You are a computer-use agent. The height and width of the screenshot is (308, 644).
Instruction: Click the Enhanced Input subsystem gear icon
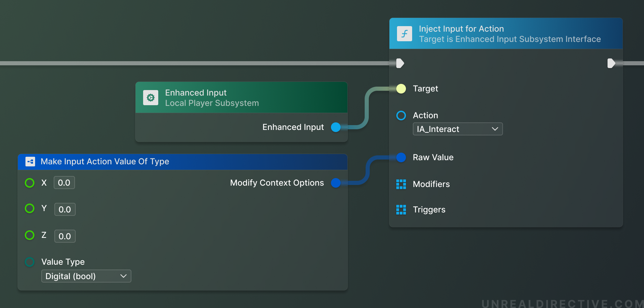coord(151,98)
